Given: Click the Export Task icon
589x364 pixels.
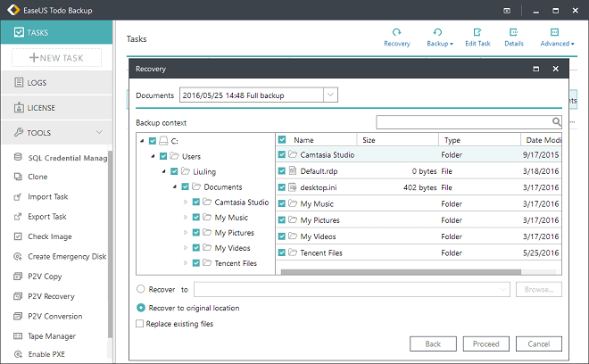Looking at the screenshot, I should tap(18, 217).
